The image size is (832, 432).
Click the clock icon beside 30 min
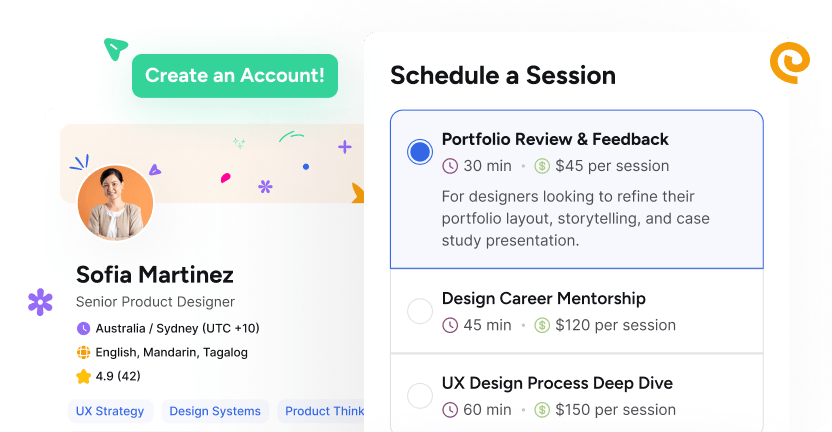(x=450, y=166)
